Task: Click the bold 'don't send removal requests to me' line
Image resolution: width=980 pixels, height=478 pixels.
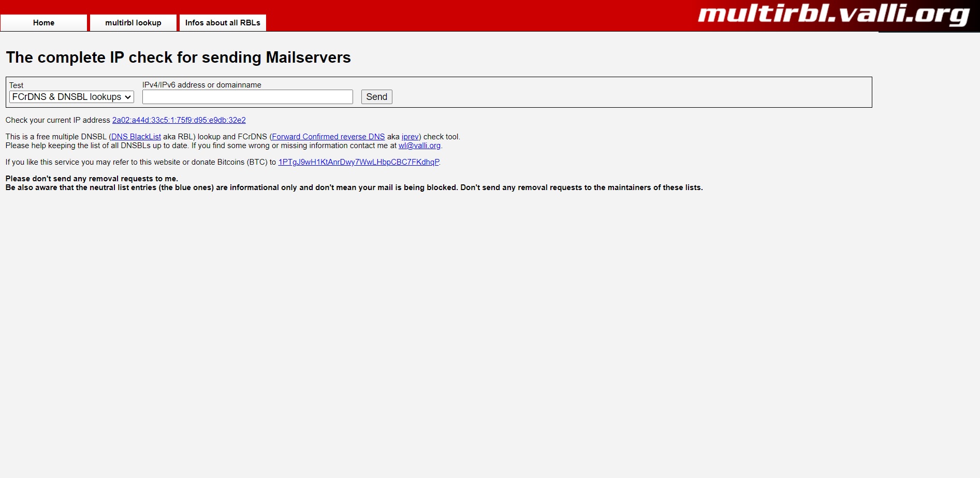Action: tap(92, 179)
